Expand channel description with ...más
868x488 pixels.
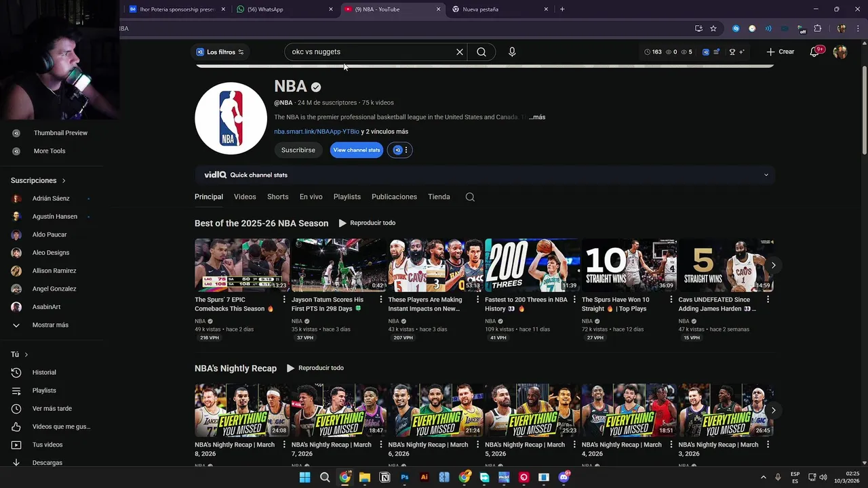(537, 117)
